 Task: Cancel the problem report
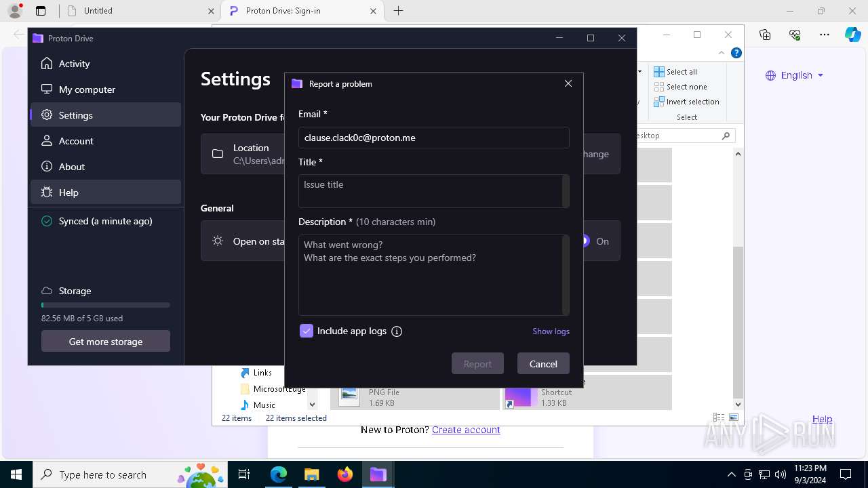pyautogui.click(x=543, y=364)
